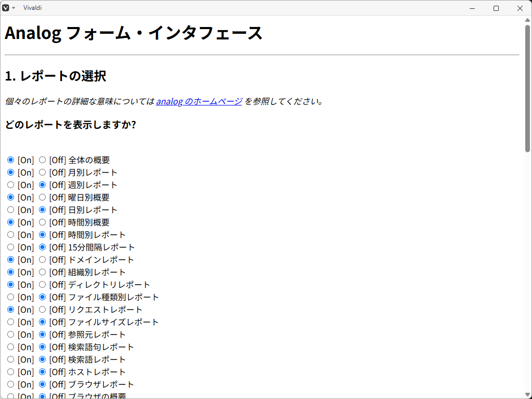Click the selected On radio of ディレクトリレポート

click(10, 284)
